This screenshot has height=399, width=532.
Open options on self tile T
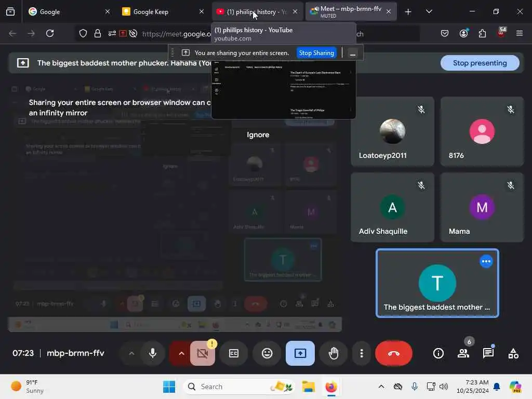coord(486,261)
